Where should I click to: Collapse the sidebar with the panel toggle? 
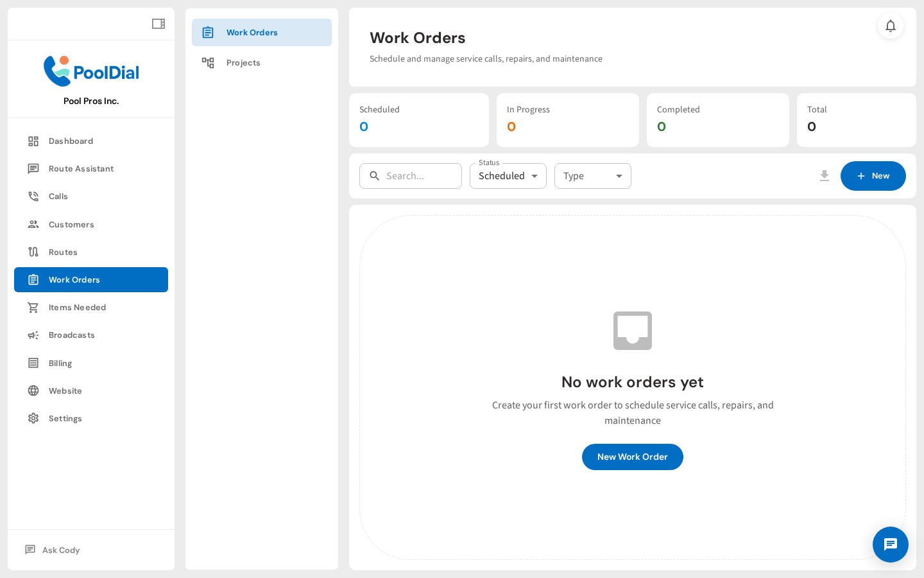[158, 23]
